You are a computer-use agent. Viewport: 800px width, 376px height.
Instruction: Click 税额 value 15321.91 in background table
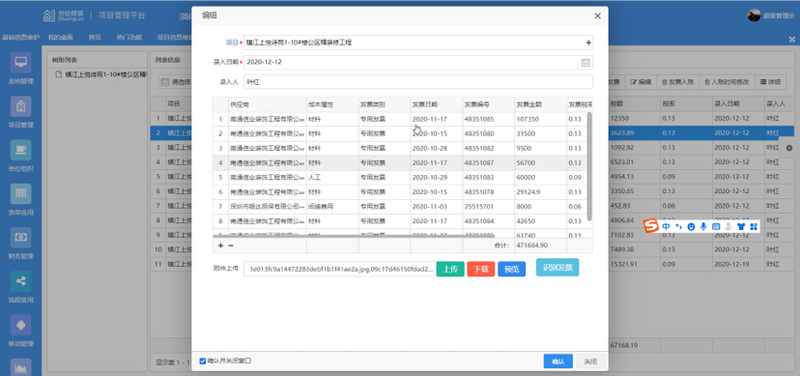pyautogui.click(x=635, y=265)
